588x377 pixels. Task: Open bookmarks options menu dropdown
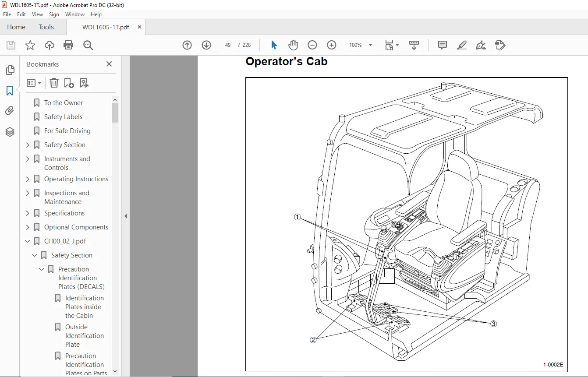(x=34, y=83)
